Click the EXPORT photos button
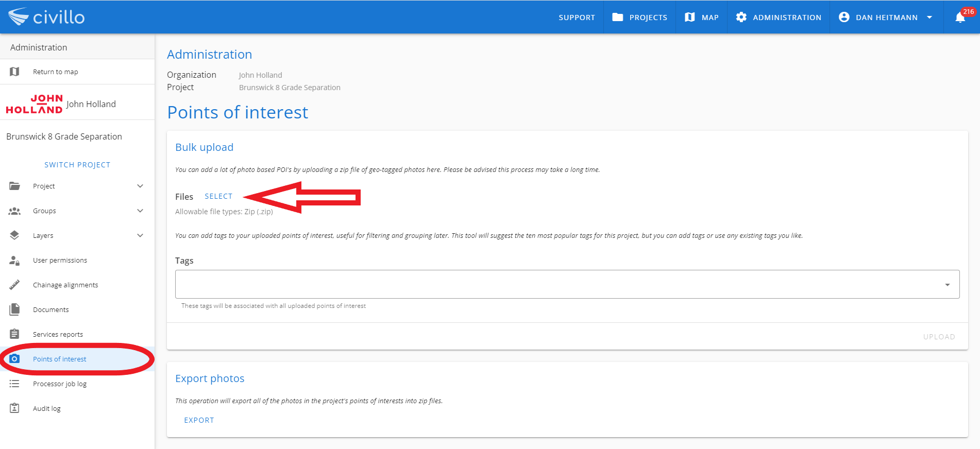 pos(199,420)
